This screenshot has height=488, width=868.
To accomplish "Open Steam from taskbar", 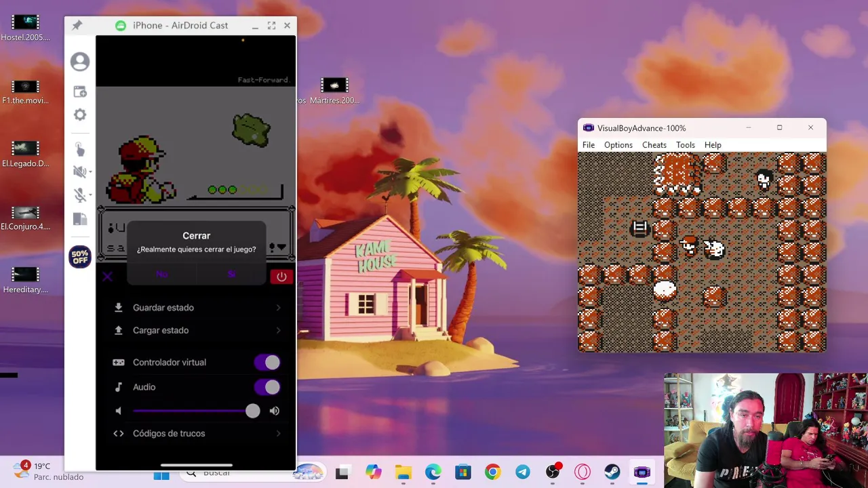I will tap(612, 472).
